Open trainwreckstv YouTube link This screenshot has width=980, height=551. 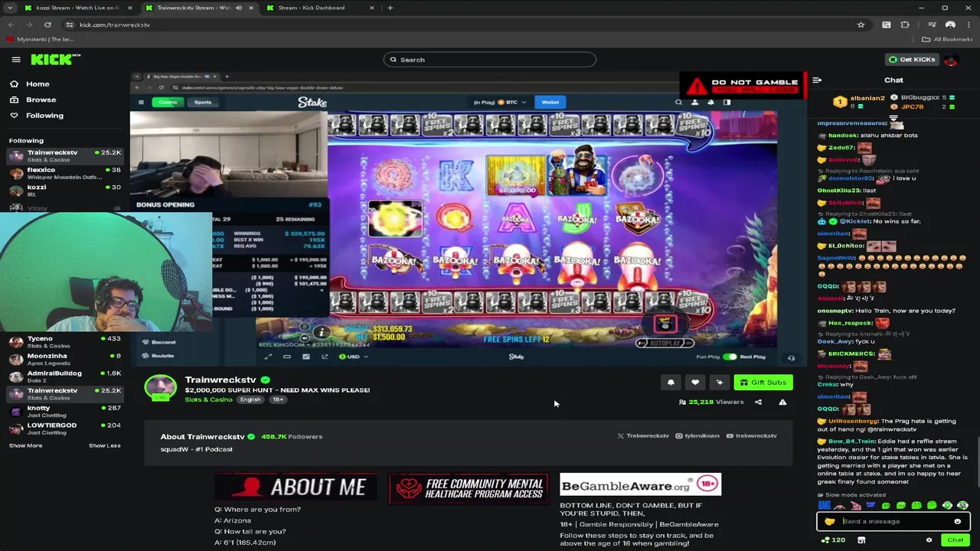click(x=751, y=435)
